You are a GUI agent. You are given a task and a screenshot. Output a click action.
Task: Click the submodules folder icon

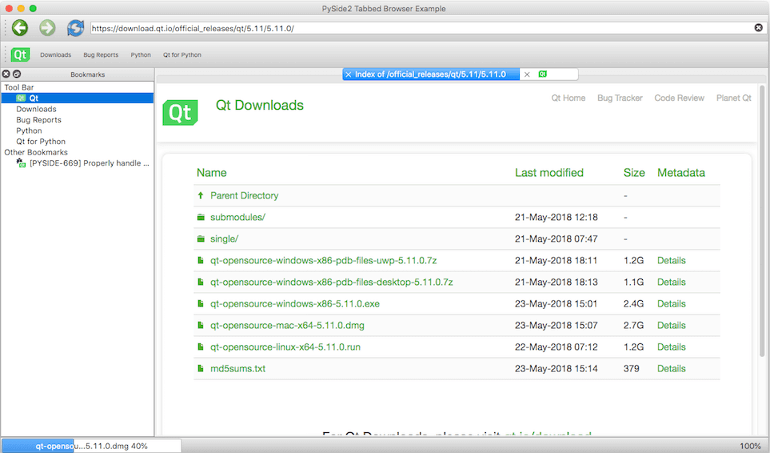(200, 217)
